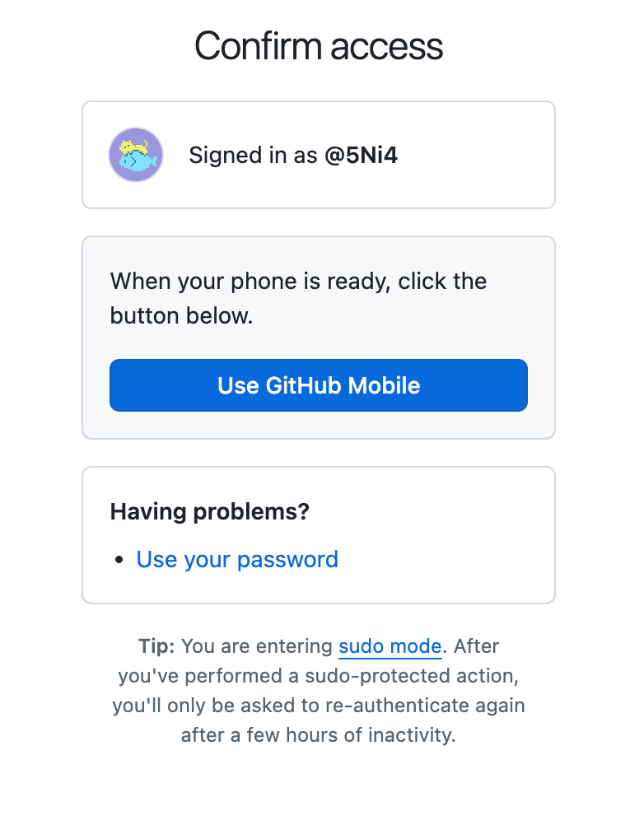Select the profile image in the account box
This screenshot has height=820, width=644.
[136, 155]
